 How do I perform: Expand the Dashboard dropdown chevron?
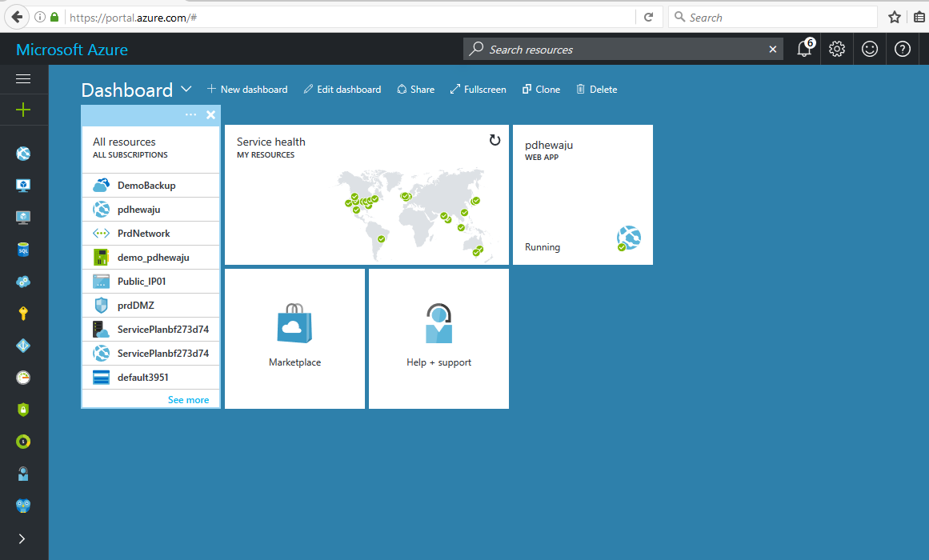point(186,89)
